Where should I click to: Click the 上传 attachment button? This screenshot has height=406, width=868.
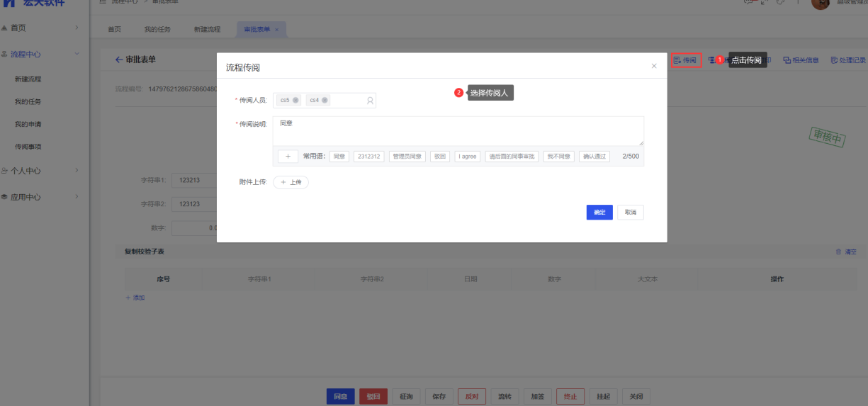291,182
